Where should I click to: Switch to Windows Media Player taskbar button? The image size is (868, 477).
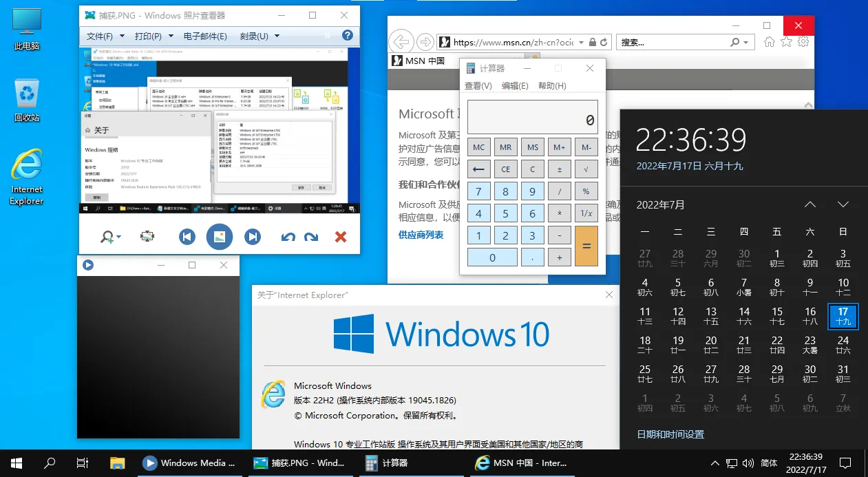click(190, 463)
